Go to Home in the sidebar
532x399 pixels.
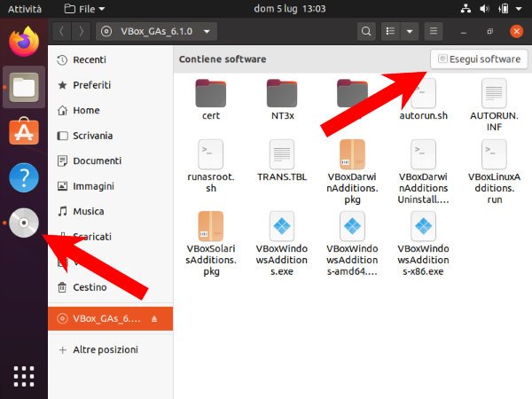pyautogui.click(x=110, y=111)
